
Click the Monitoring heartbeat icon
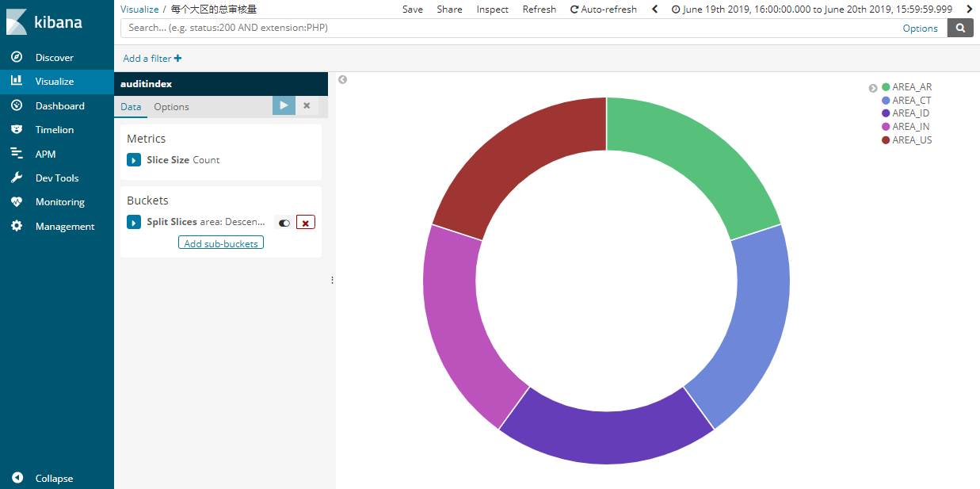tap(17, 202)
